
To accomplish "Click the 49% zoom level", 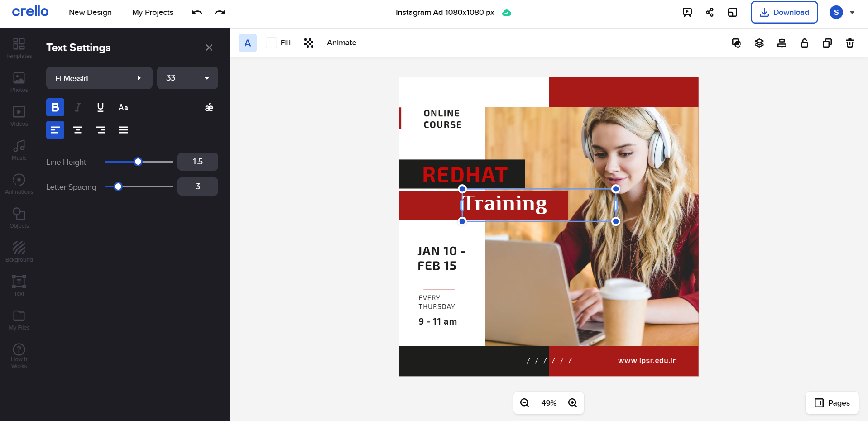I will (549, 403).
